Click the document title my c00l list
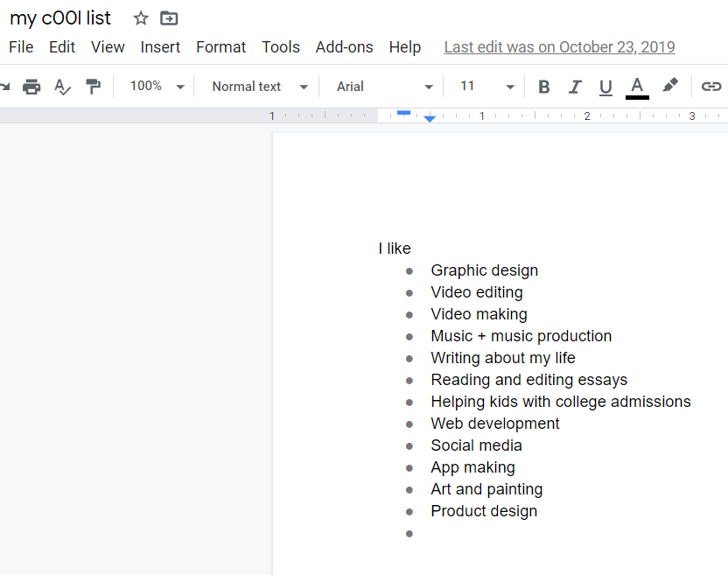The image size is (728, 575). coord(60,18)
